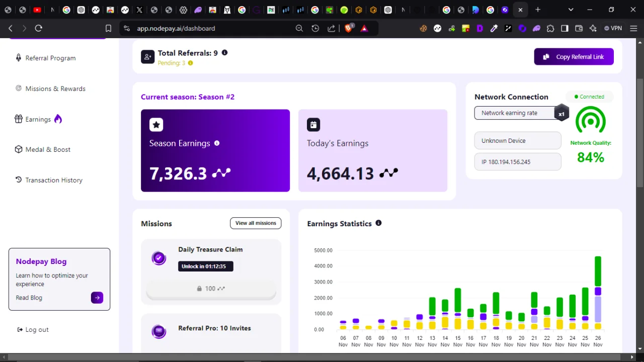Click the add-user referrals icon
The width and height of the screenshot is (644, 362).
(147, 57)
